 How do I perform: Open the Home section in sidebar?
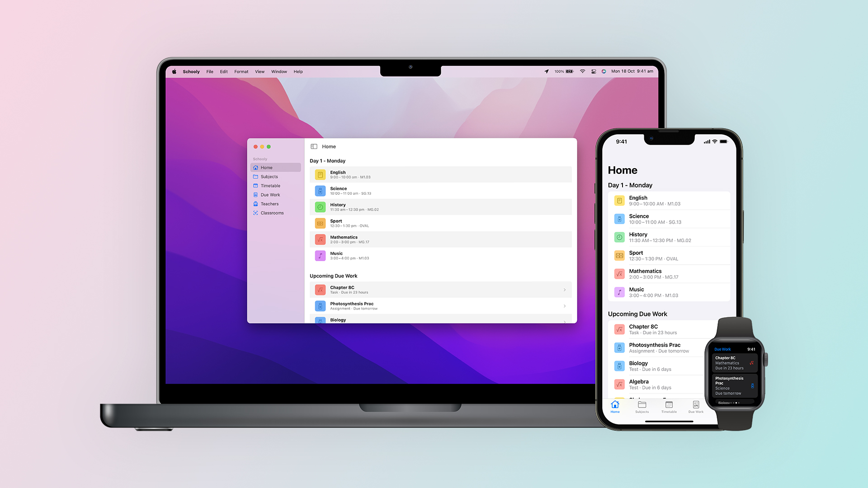pyautogui.click(x=266, y=168)
